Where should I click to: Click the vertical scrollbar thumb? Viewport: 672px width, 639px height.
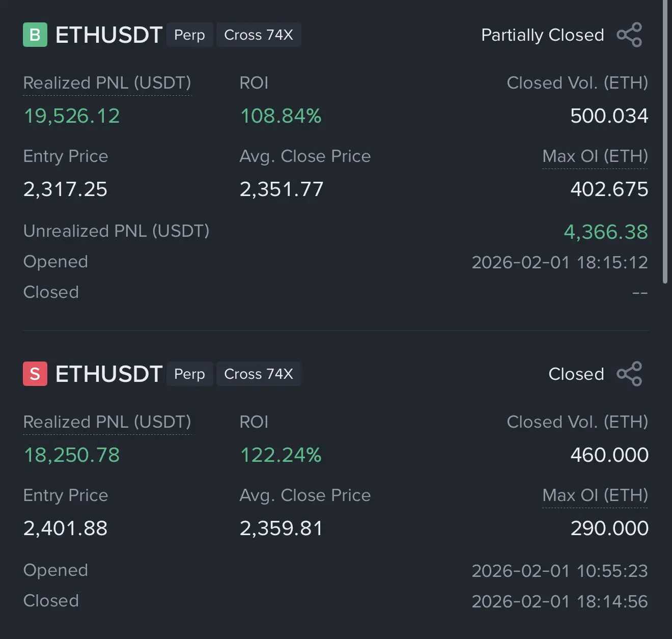(665, 143)
